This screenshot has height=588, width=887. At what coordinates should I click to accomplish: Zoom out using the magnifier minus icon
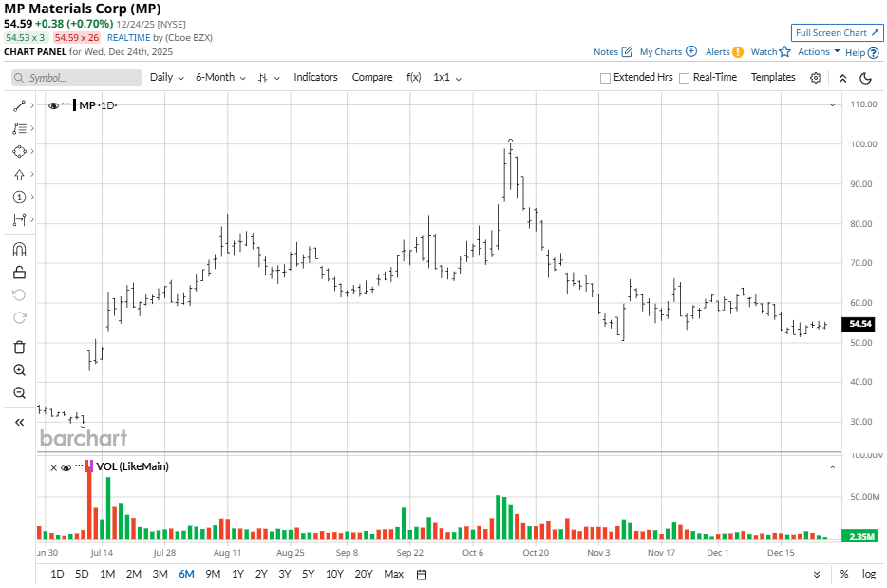point(19,392)
